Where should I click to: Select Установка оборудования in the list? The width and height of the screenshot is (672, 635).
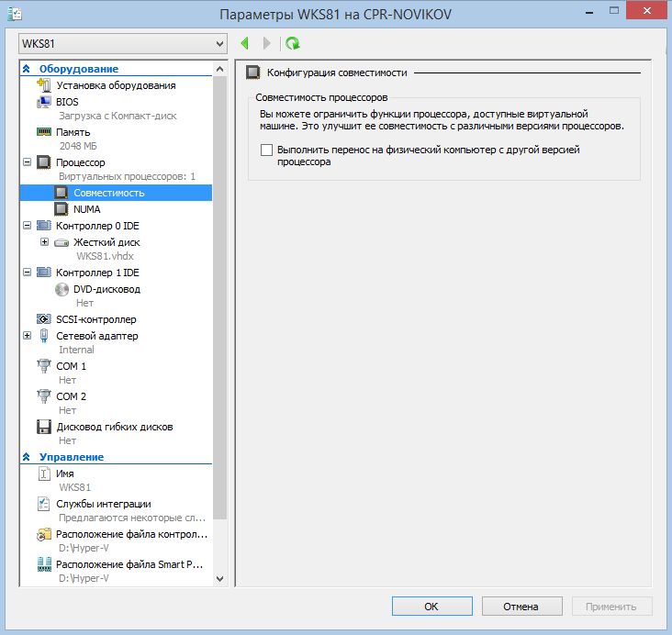[116, 85]
